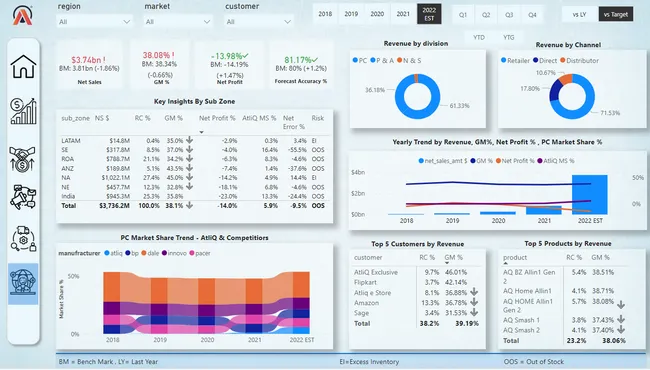Click the down arrow in the Total sub-zone row
The image size is (650, 370).
[189, 205]
